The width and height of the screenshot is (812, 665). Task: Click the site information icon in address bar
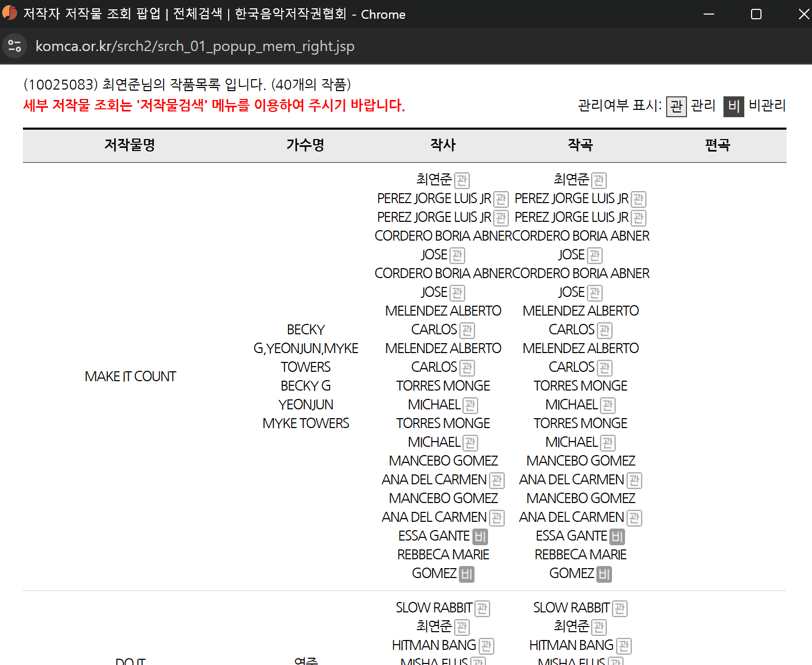[15, 46]
